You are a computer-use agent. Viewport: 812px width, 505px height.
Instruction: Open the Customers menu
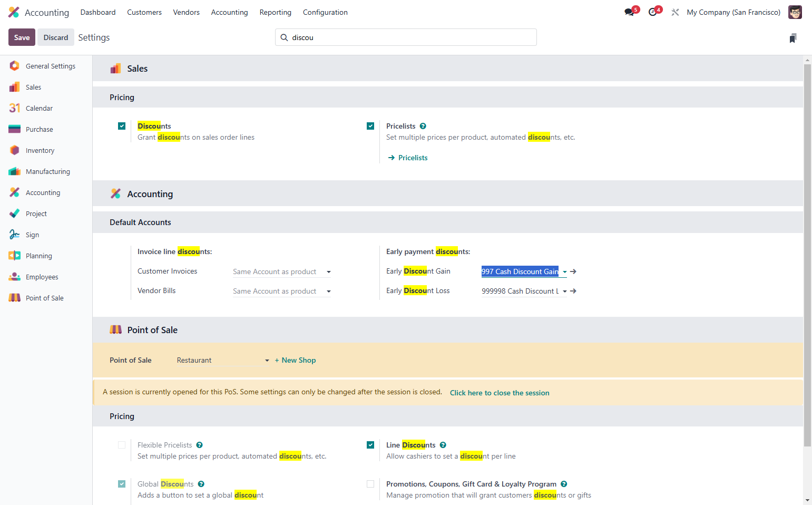(144, 12)
